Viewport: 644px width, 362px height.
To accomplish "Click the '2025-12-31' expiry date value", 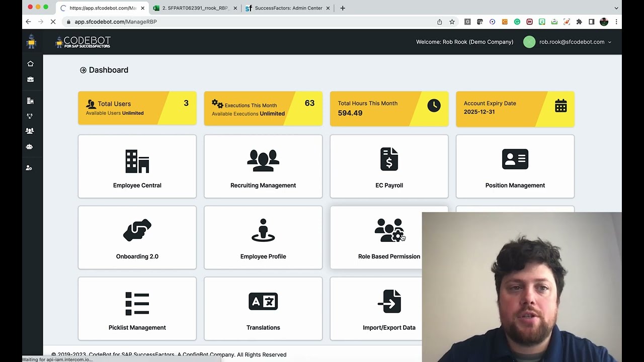I will 479,112.
